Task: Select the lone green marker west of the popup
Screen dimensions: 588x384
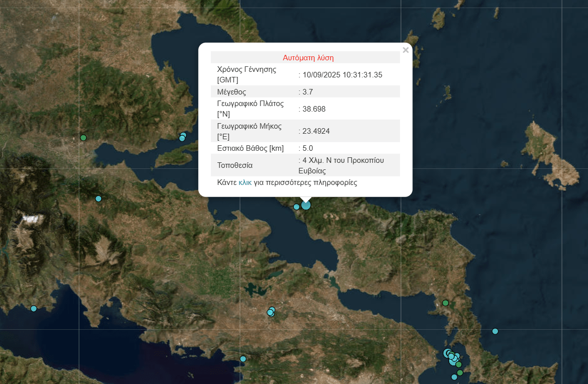Action: (83, 138)
